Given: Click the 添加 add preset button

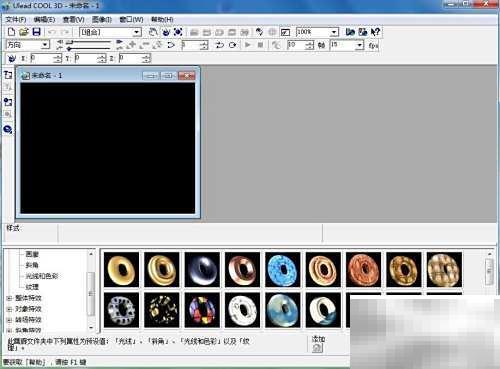Looking at the screenshot, I should click(x=318, y=348).
